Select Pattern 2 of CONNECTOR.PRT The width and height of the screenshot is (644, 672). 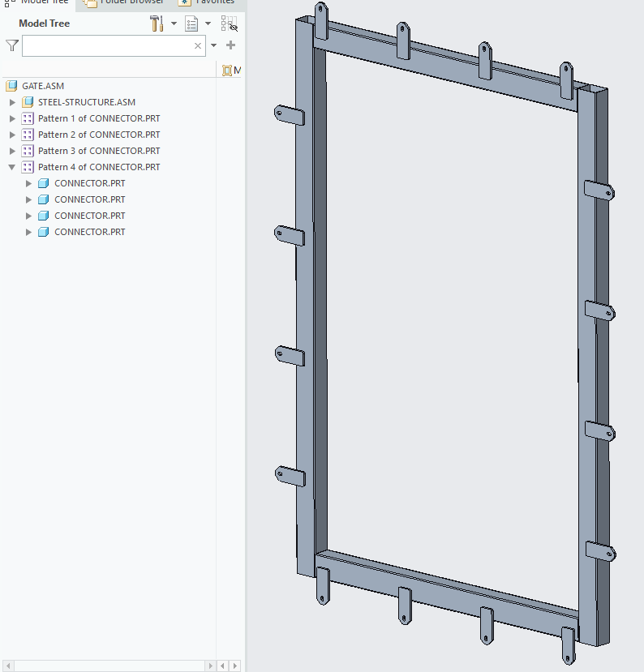coord(98,135)
